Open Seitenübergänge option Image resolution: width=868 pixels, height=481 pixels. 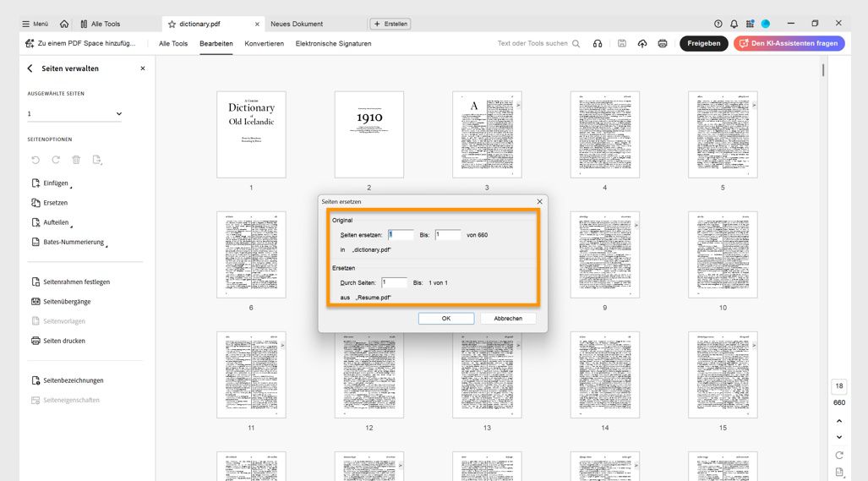pyautogui.click(x=61, y=302)
